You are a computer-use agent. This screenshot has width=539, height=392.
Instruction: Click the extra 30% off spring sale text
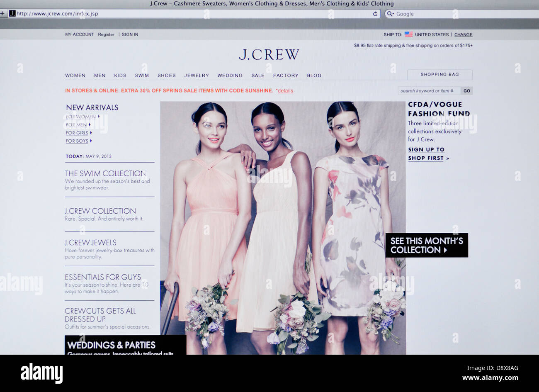[x=169, y=90]
